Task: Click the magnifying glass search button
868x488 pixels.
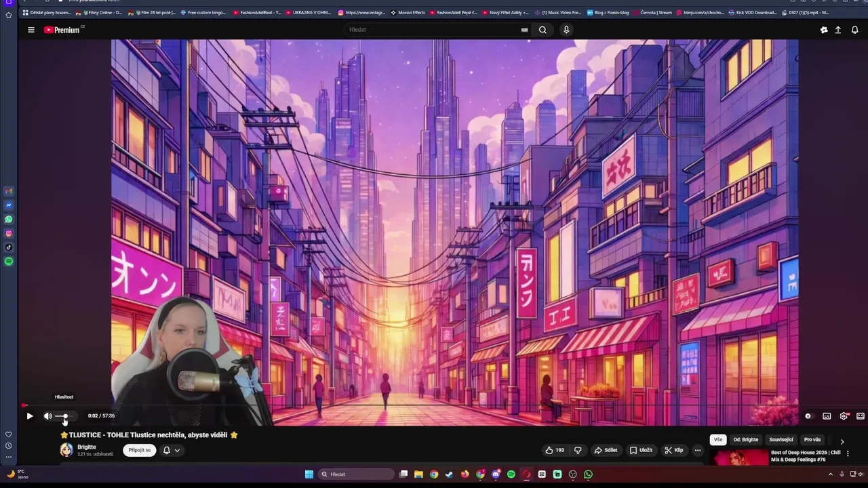Action: click(542, 30)
